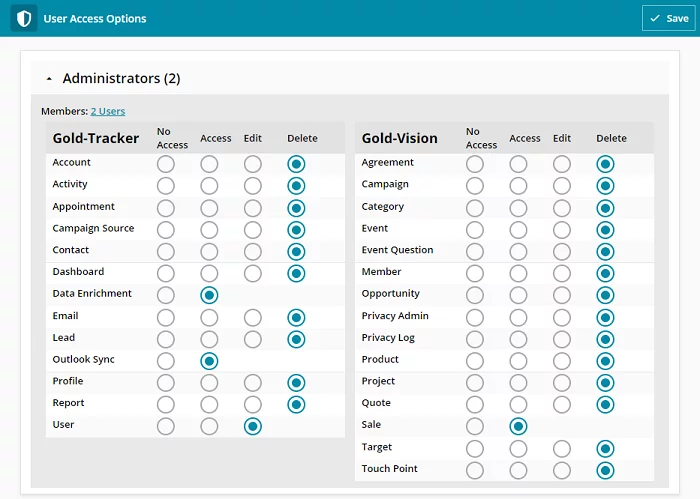700x499 pixels.
Task: Select Edit radio for User
Action: coord(253,426)
